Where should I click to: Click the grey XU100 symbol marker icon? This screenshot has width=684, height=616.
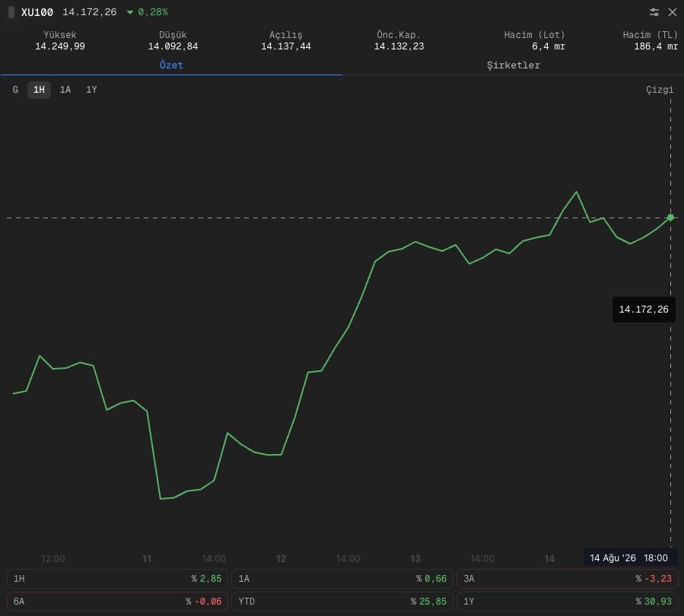point(11,12)
